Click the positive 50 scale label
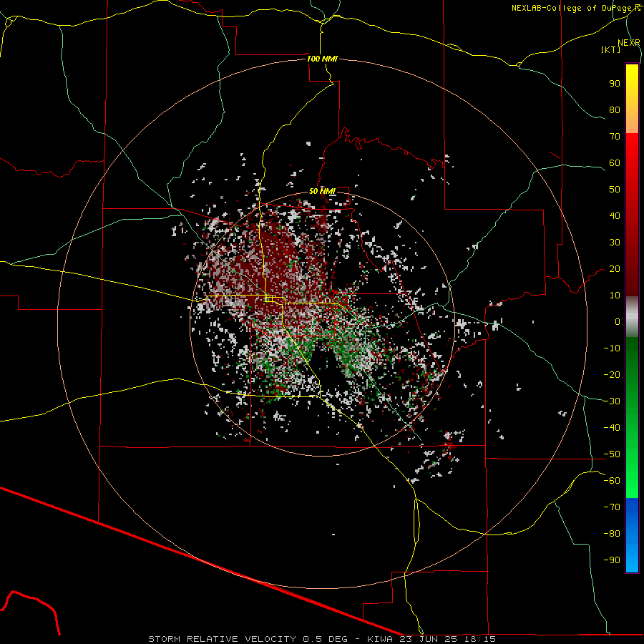 [x=615, y=190]
